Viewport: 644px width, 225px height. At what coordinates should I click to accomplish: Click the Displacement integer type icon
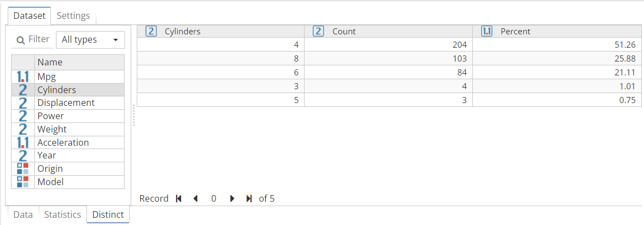pos(23,103)
